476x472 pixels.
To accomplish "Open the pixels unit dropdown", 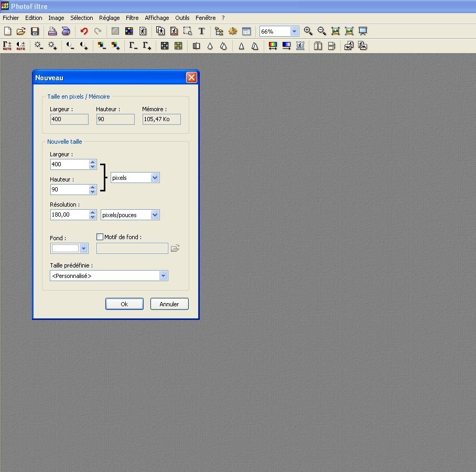I will (x=155, y=178).
